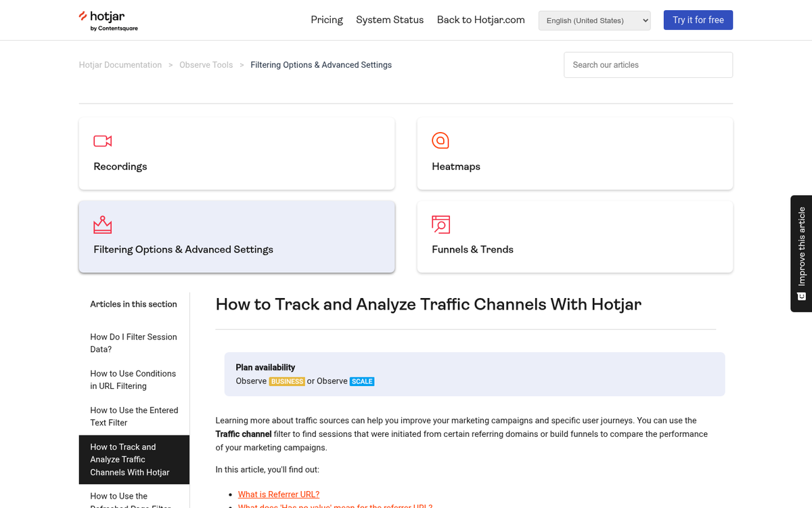812x508 pixels.
Task: Click the Heatmaps spiral icon
Action: tap(441, 140)
